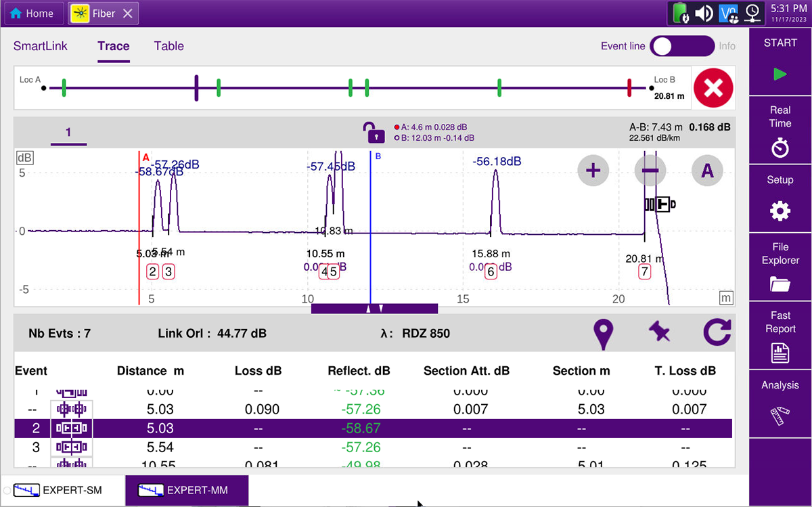Switch to the Table view tab
812x507 pixels.
click(x=168, y=46)
